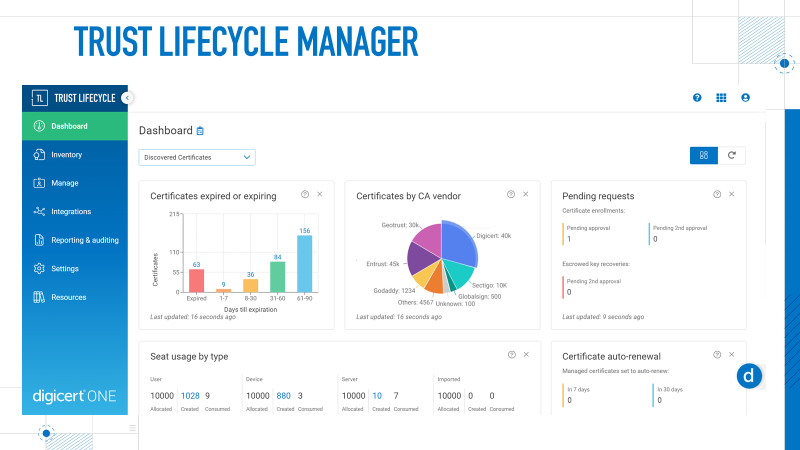Refresh the dashboard
The width and height of the screenshot is (800, 450).
732,156
